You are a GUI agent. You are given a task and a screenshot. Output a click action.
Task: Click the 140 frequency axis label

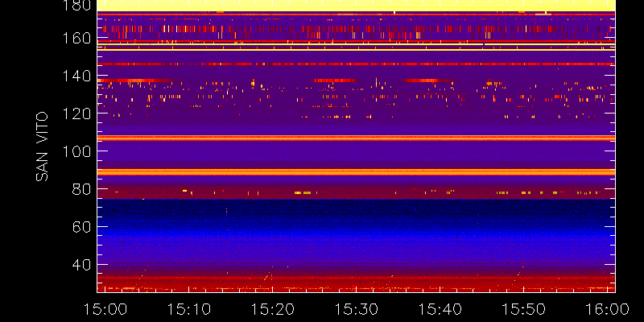pyautogui.click(x=76, y=76)
